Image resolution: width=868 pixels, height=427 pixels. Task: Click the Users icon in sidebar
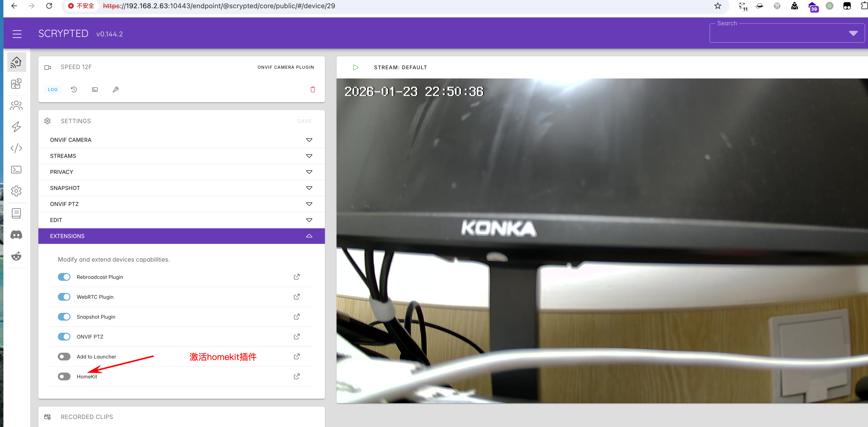[x=16, y=105]
